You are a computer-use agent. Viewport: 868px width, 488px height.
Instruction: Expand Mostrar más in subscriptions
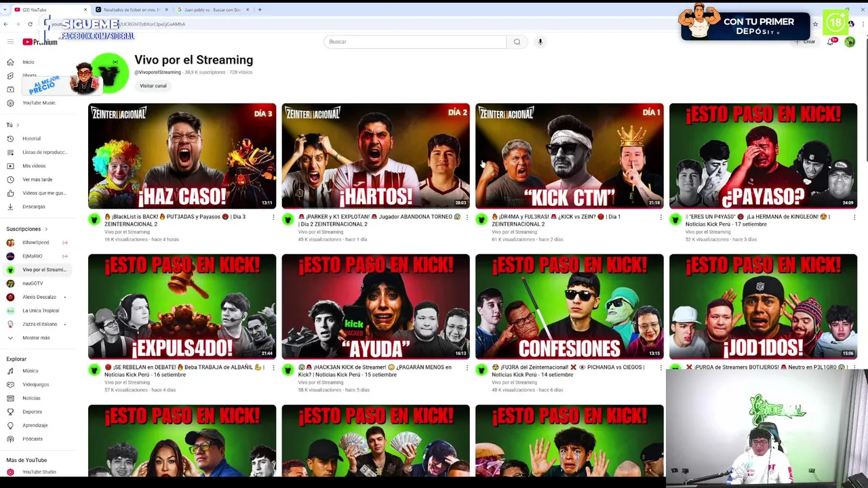tap(35, 338)
